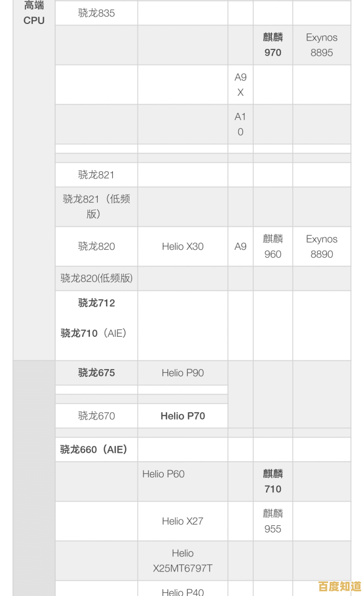The width and height of the screenshot is (364, 596).
Task: Select the 骁龙660 (AIE) cell
Action: point(94,449)
